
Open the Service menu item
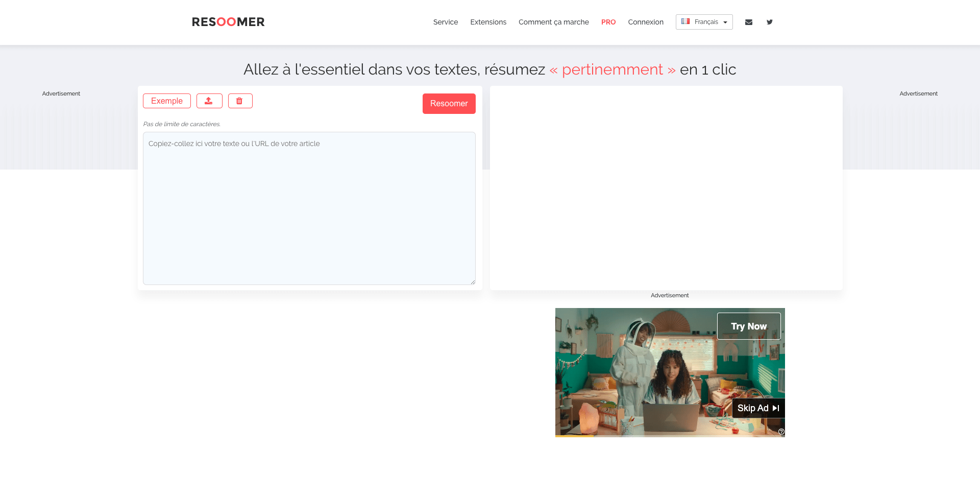pyautogui.click(x=445, y=22)
